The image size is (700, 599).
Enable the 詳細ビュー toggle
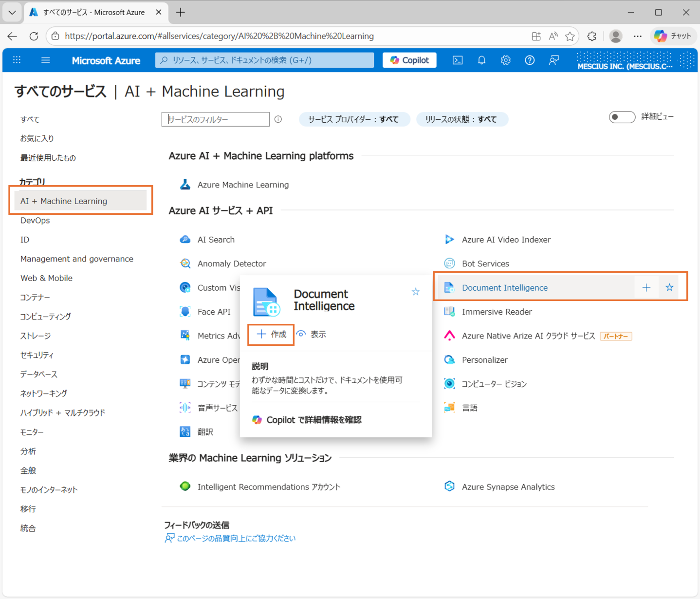pos(622,117)
